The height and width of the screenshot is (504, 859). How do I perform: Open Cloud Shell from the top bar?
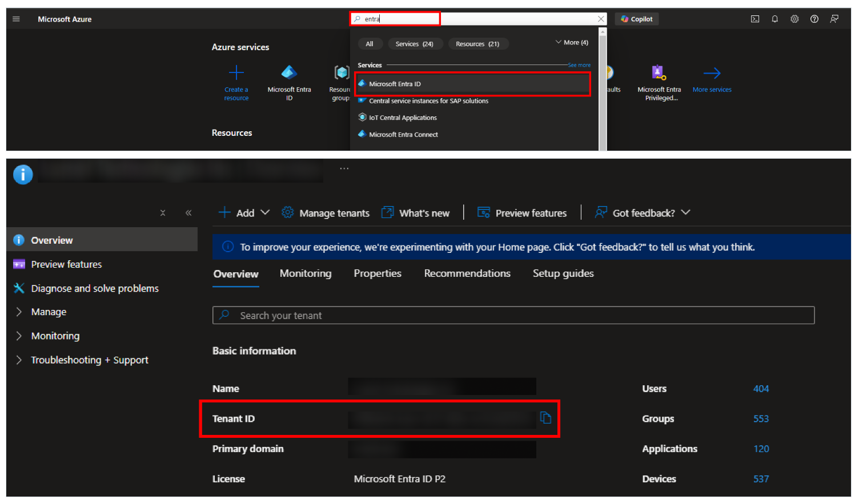pos(754,19)
